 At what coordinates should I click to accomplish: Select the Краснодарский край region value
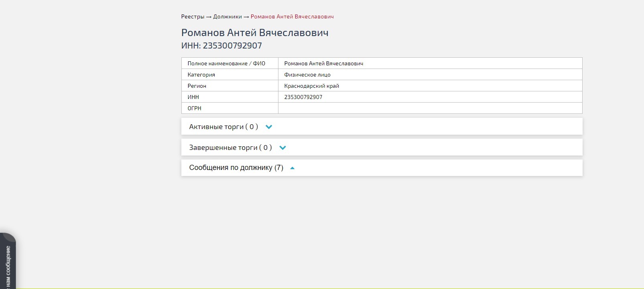point(312,86)
